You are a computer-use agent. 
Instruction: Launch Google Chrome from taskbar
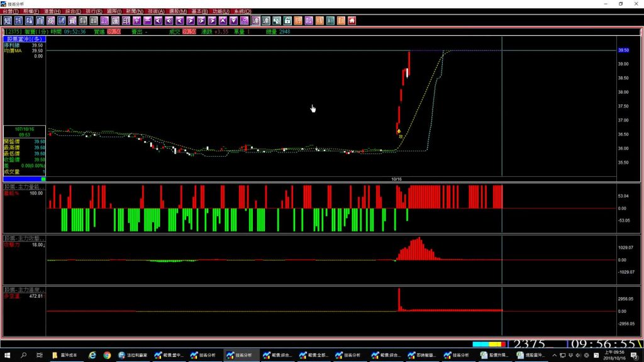click(x=107, y=355)
